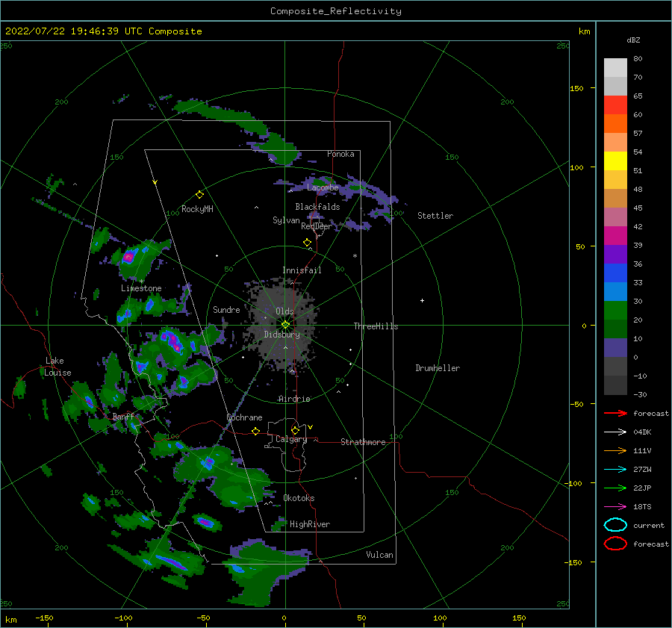Select the 65 dBZ red color swatch
Screen dimensions: 672x628
click(615, 105)
